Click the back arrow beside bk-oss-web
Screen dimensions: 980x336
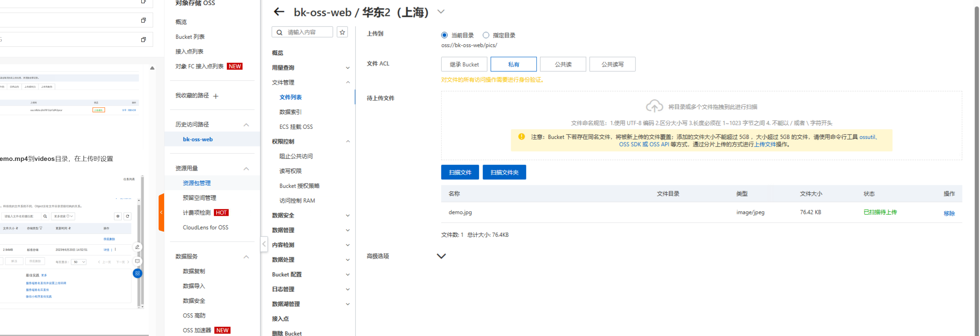click(279, 12)
